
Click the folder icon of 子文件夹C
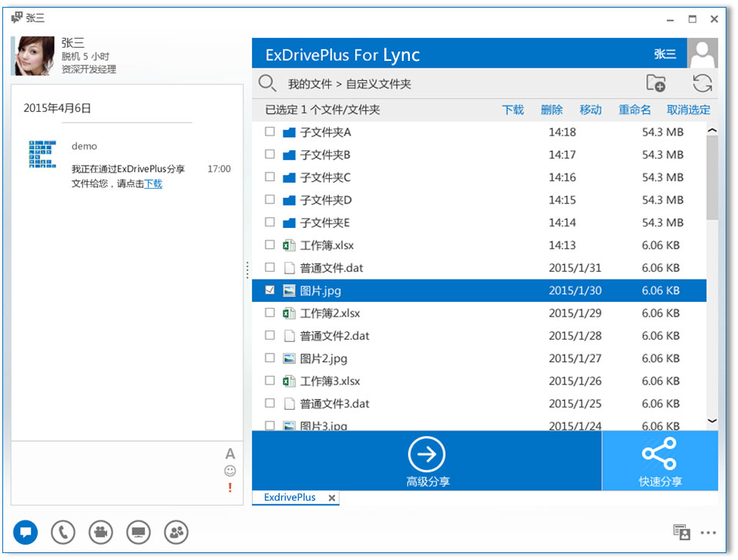tap(289, 177)
